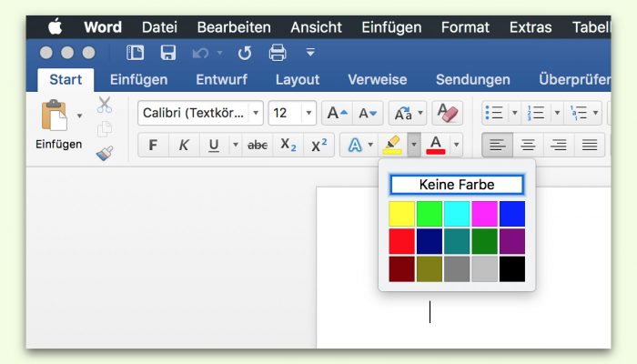
Task: Pick the red highlight color swatch
Action: point(402,241)
